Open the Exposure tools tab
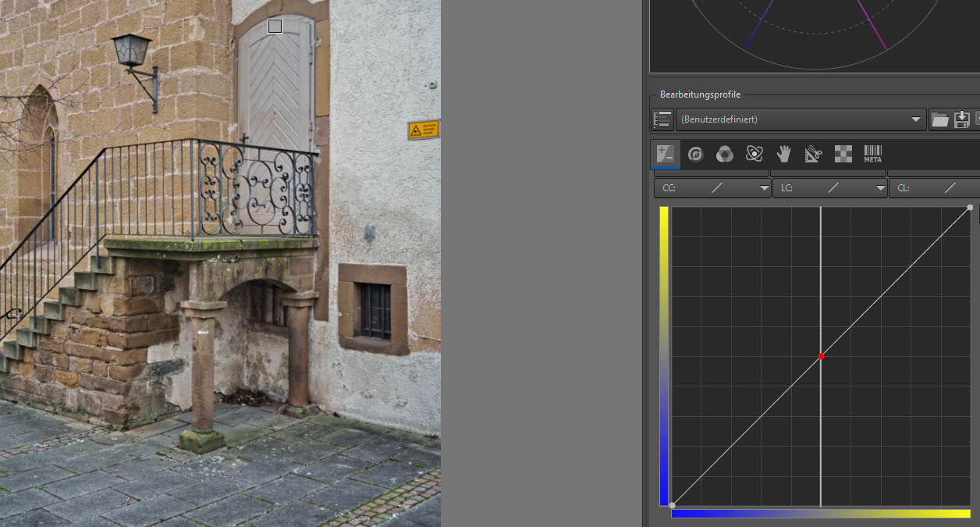 (x=666, y=155)
